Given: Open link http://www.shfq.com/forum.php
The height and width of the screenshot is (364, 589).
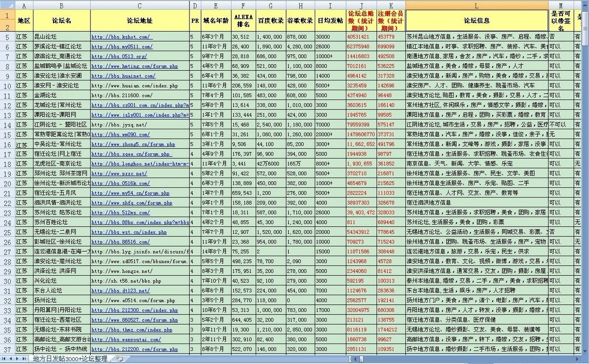Looking at the screenshot, I should pyautogui.click(x=132, y=203).
